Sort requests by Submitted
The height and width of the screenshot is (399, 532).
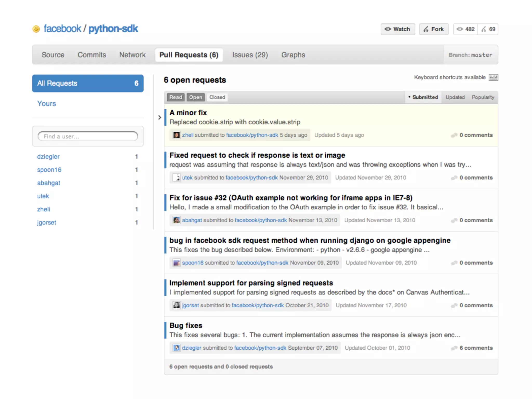point(423,97)
